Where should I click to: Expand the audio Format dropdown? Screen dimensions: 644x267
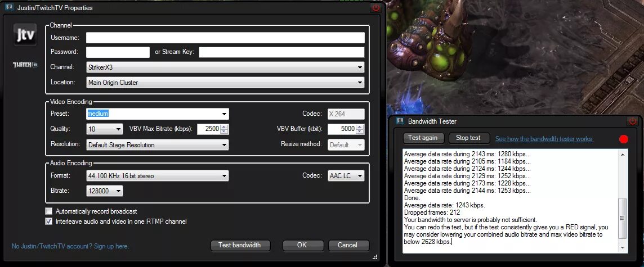[158, 176]
